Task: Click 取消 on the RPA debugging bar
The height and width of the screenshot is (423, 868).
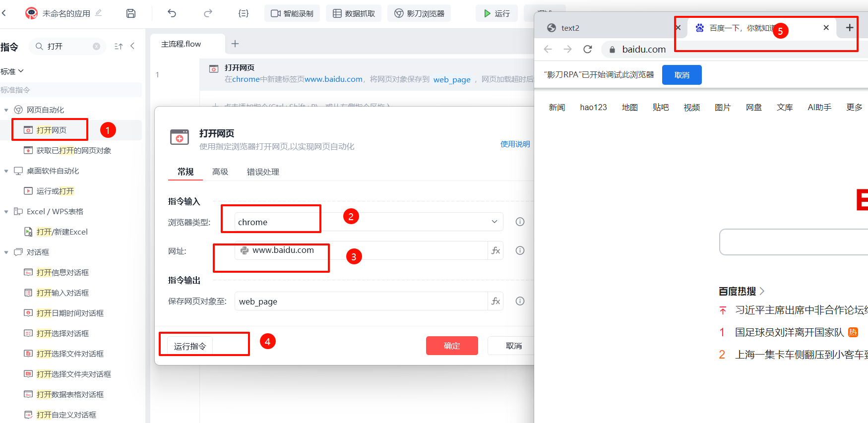Action: pyautogui.click(x=682, y=75)
